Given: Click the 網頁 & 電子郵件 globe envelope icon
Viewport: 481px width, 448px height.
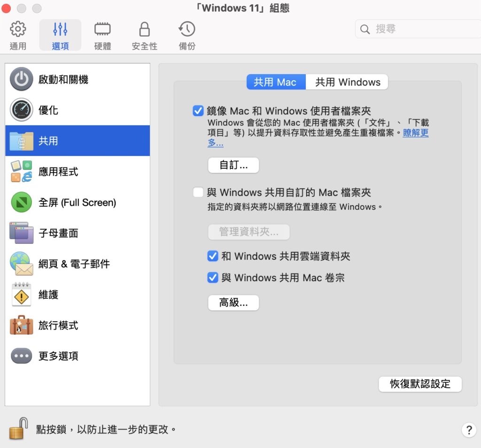Looking at the screenshot, I should click(x=22, y=264).
